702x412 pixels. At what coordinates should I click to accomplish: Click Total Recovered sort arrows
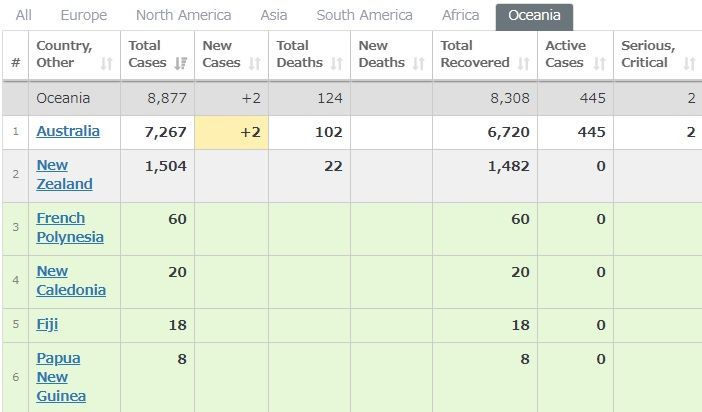523,63
